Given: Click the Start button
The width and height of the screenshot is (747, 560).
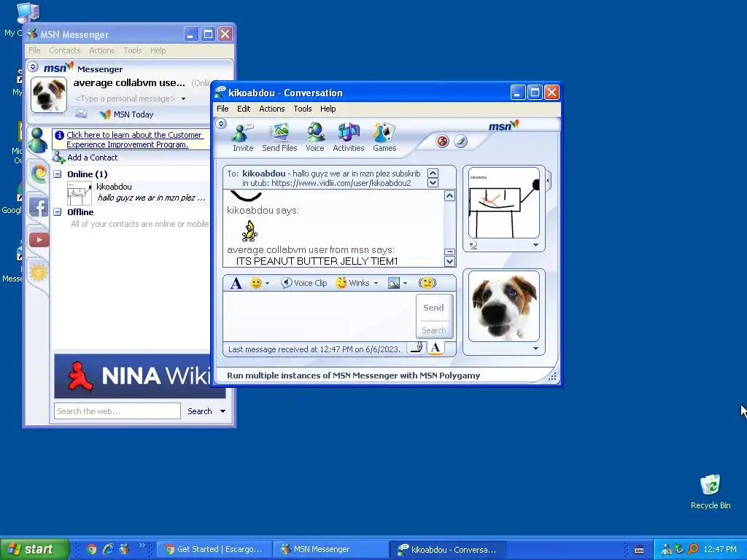Looking at the screenshot, I should 34,549.
